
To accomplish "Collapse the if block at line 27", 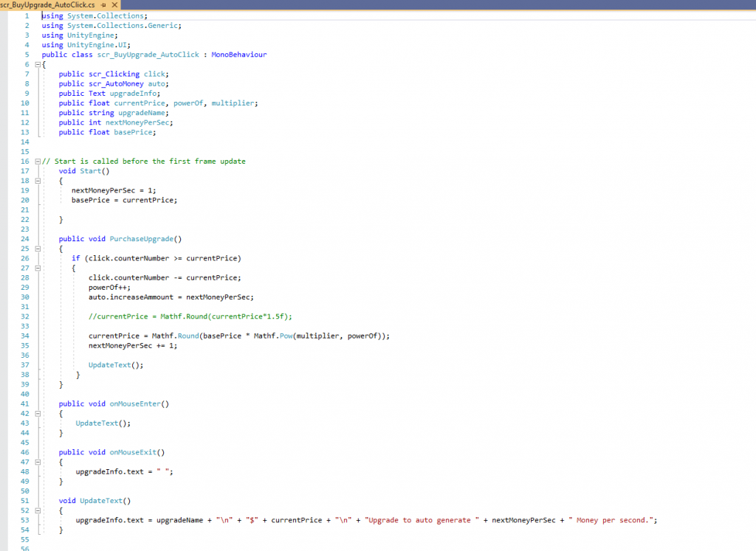I will tap(37, 268).
